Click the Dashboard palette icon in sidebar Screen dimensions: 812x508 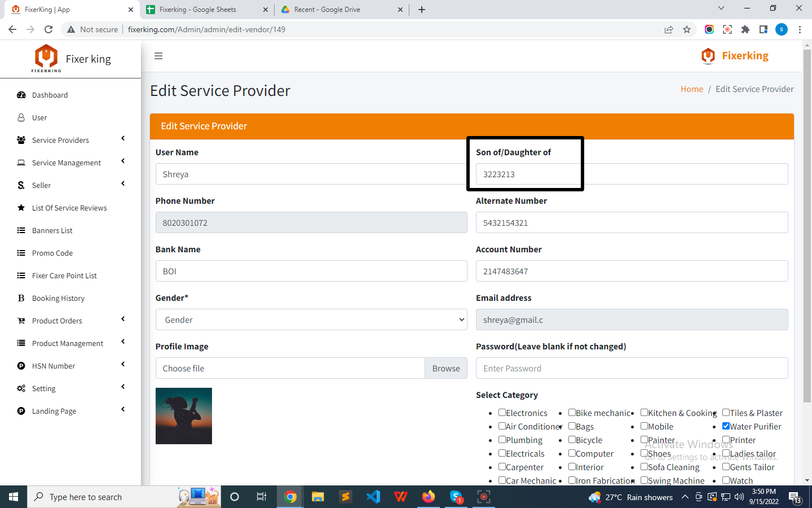21,95
